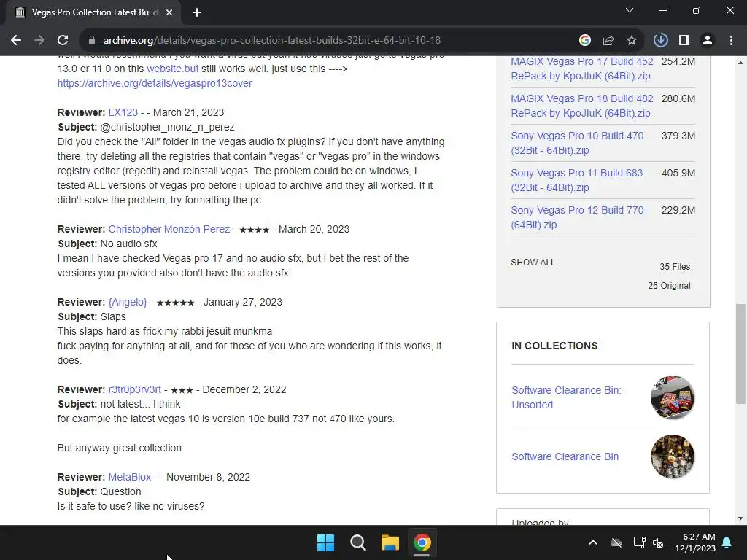The image size is (747, 560).
Task: Open the clock showing 6:27 AM
Action: 695,542
